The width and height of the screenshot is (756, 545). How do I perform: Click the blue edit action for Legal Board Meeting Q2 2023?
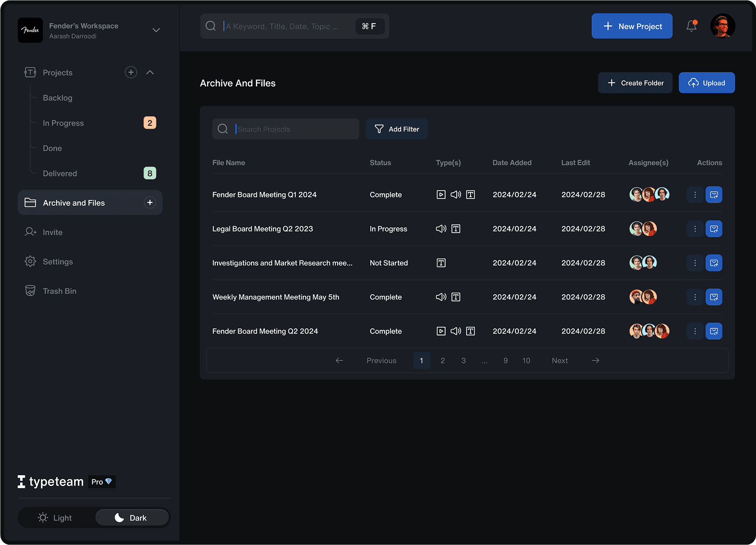point(714,229)
